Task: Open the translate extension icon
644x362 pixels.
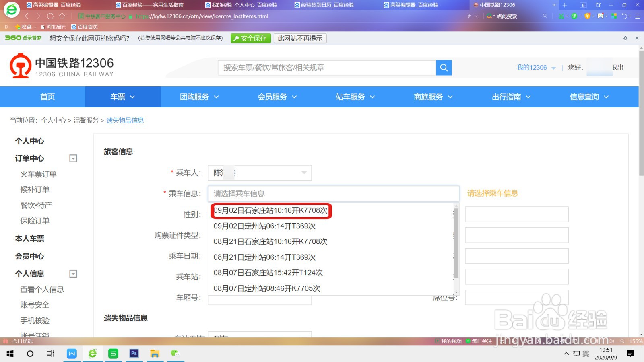Action: (x=574, y=16)
